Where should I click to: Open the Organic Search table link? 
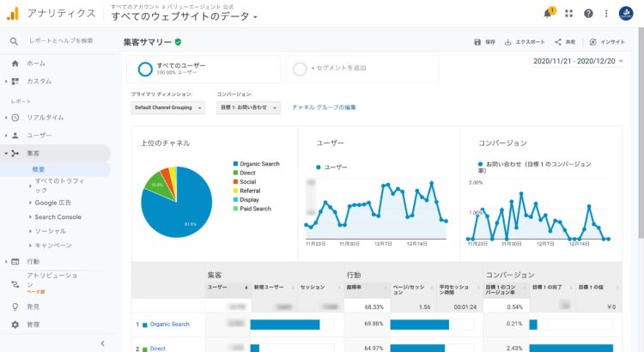tap(170, 324)
